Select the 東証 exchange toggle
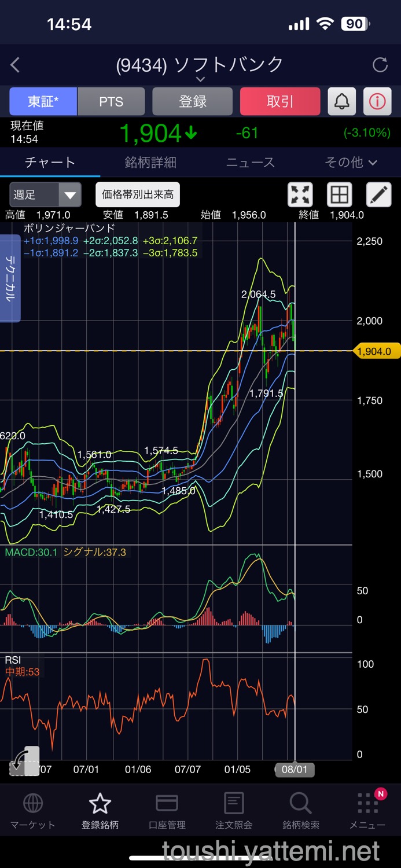This screenshot has height=868, width=401. pos(43,102)
